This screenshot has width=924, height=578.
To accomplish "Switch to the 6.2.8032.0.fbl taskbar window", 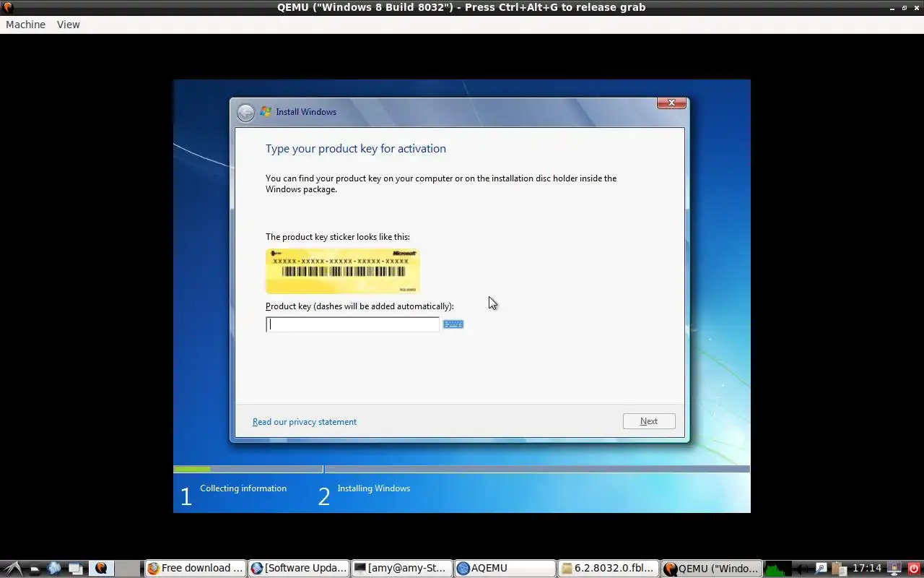I will (609, 568).
